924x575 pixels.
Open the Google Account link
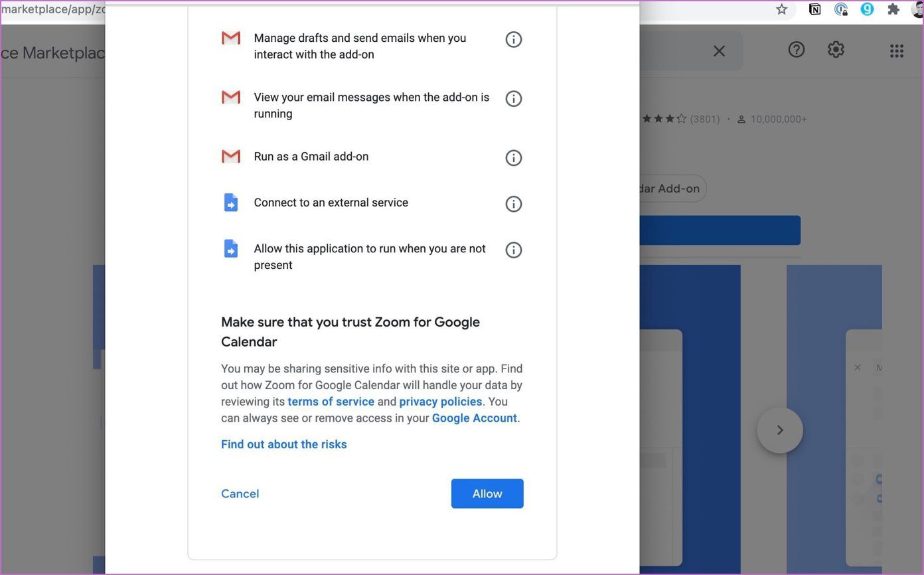coord(475,418)
